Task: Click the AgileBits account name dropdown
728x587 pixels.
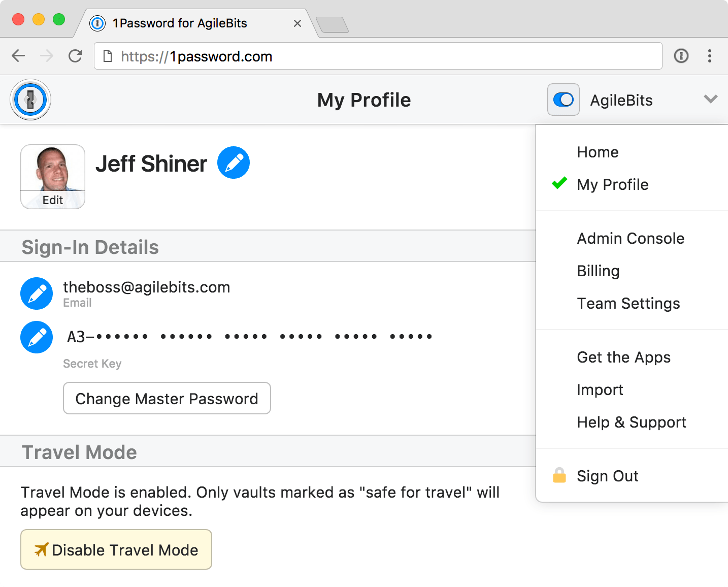Action: [x=621, y=100]
